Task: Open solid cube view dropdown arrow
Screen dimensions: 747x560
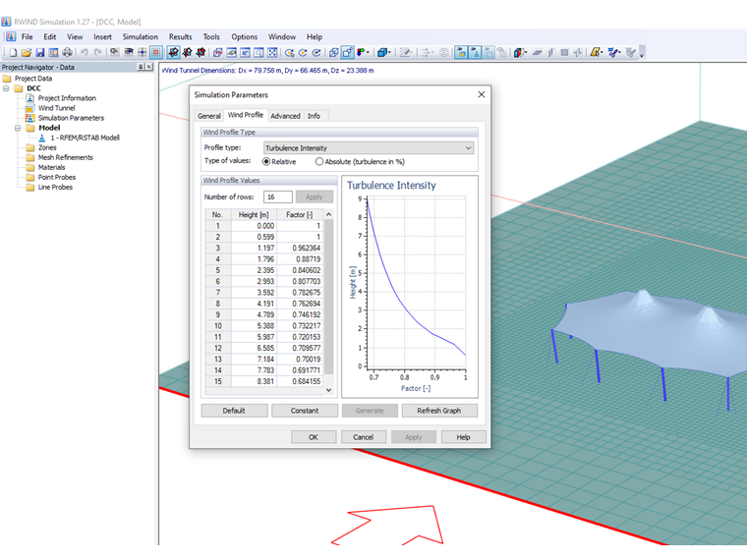Action: click(x=389, y=52)
